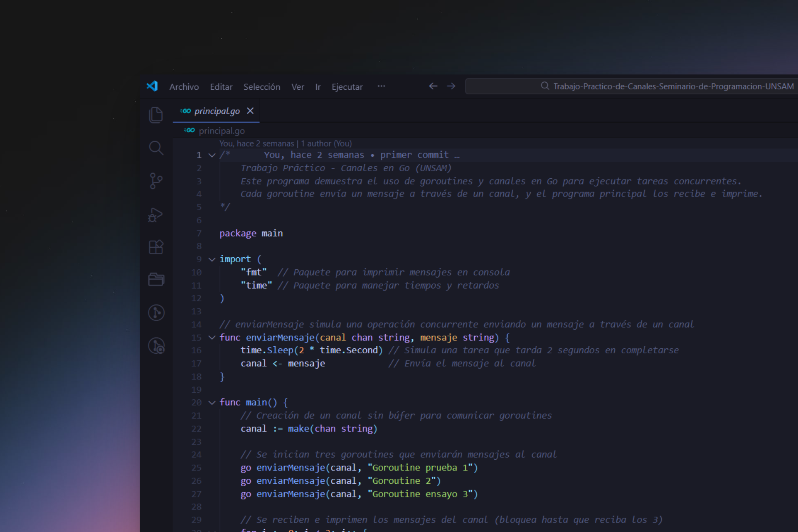Open Run and Debug view icon
798x532 pixels.
pos(155,215)
